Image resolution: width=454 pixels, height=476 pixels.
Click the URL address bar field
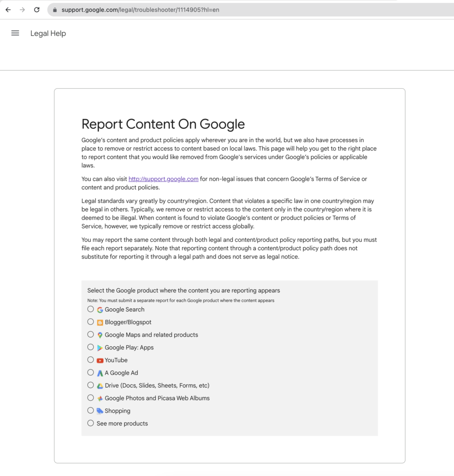pyautogui.click(x=250, y=10)
